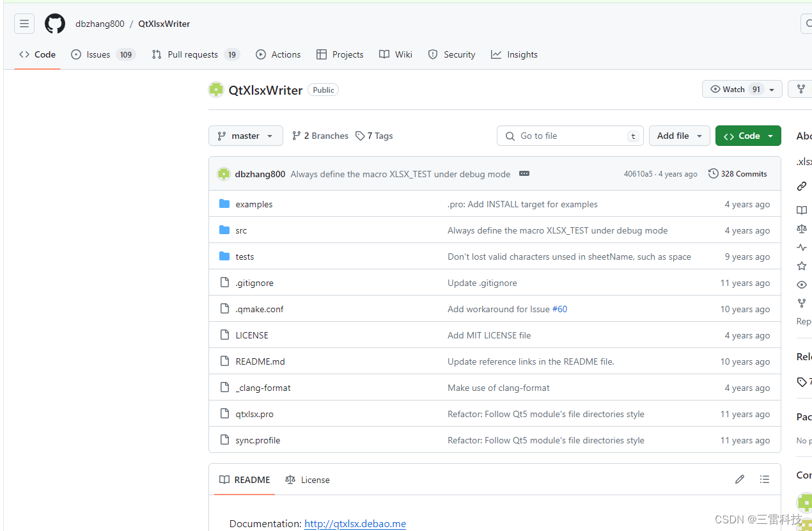This screenshot has width=812, height=531.
Task: Open the master branch selector
Action: pyautogui.click(x=246, y=136)
